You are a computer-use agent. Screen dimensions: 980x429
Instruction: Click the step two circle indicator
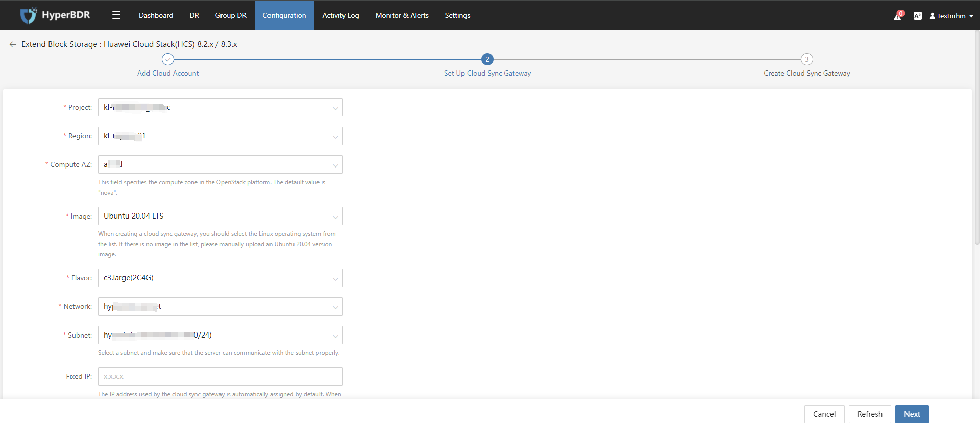click(x=487, y=59)
